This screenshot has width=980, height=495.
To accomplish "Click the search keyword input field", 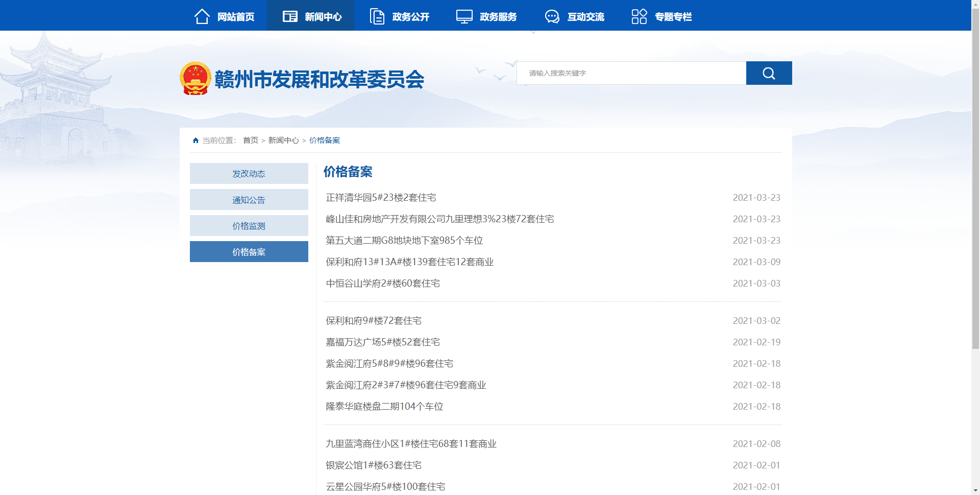I will [631, 73].
